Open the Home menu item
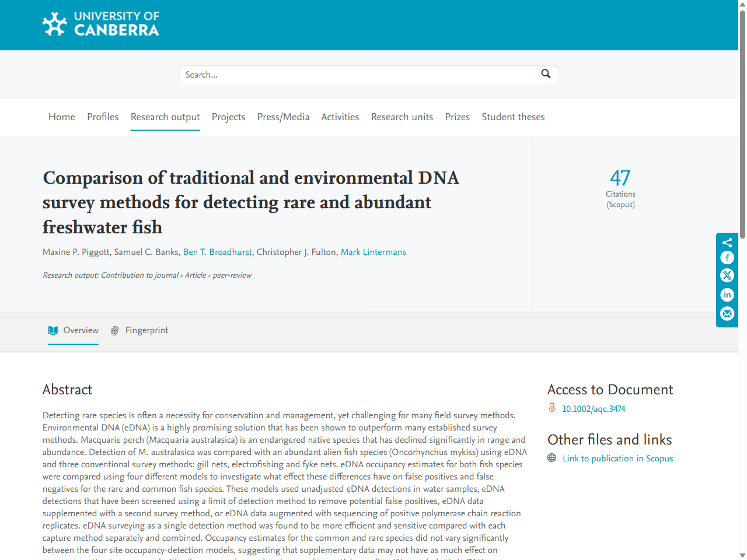The height and width of the screenshot is (560, 747). tap(62, 117)
